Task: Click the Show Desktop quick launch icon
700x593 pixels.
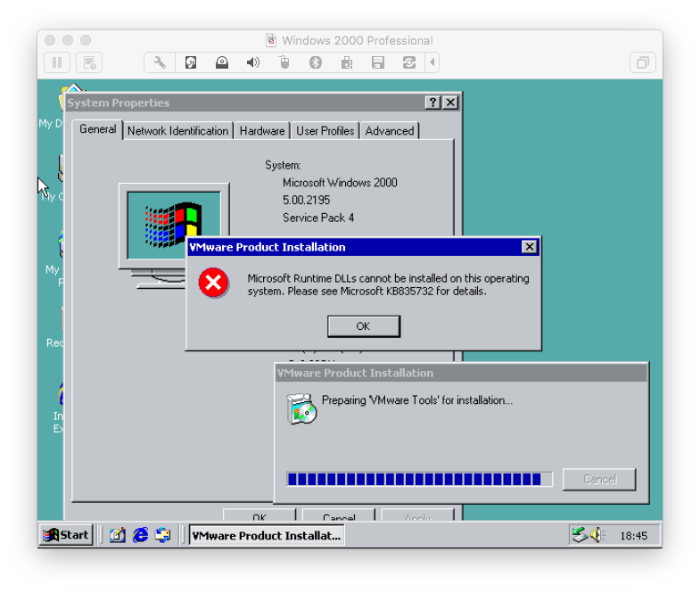Action: tap(118, 535)
